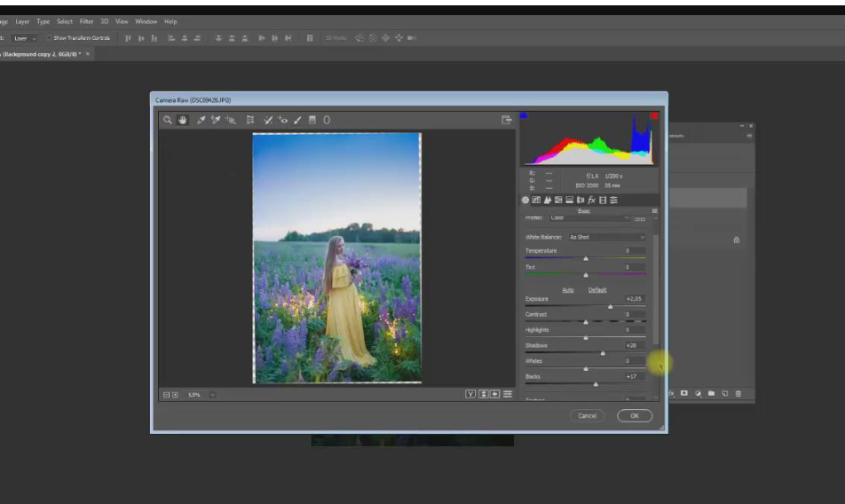This screenshot has width=845, height=504.
Task: Toggle full screen mode in Camera Raw
Action: pyautogui.click(x=507, y=120)
